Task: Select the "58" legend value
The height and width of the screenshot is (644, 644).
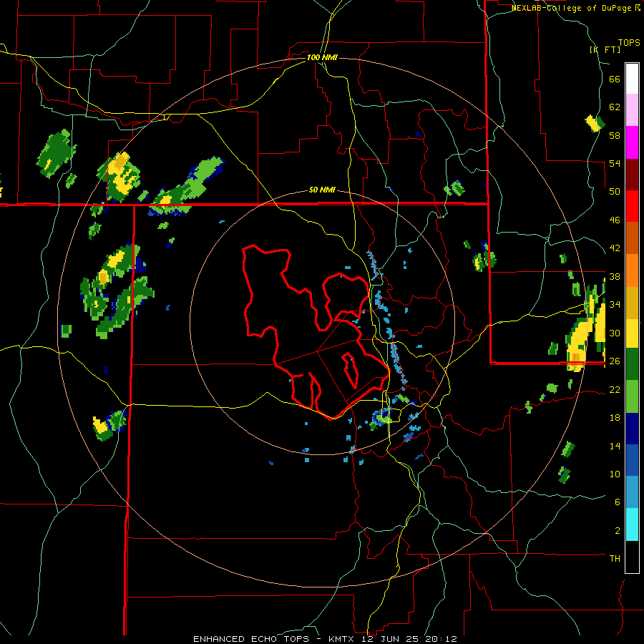Action: 615,135
